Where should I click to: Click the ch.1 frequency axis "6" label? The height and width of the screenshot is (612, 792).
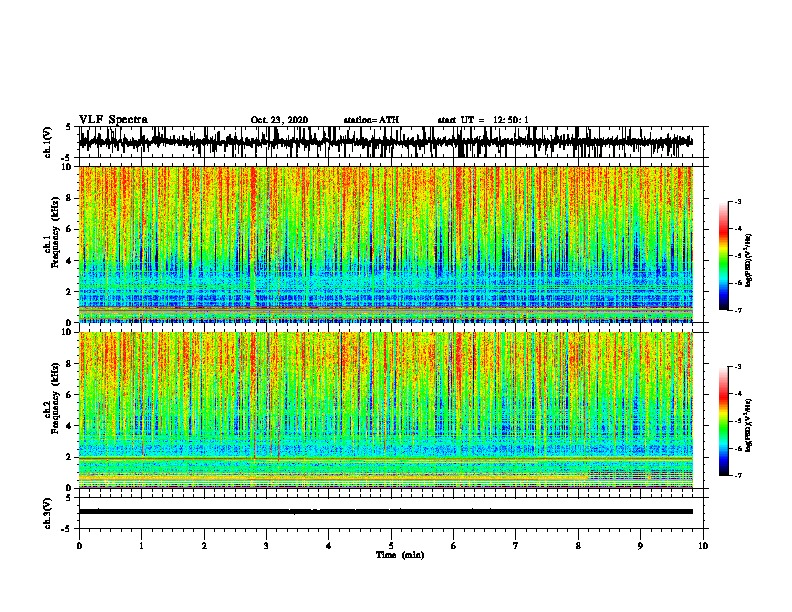71,229
